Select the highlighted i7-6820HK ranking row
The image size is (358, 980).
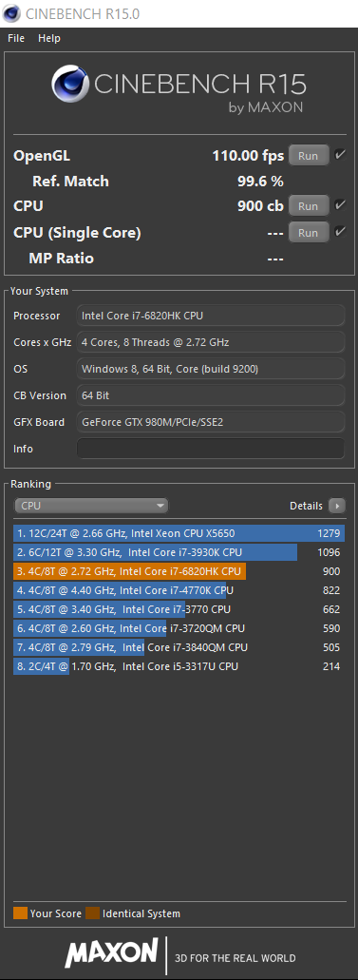pos(179,571)
